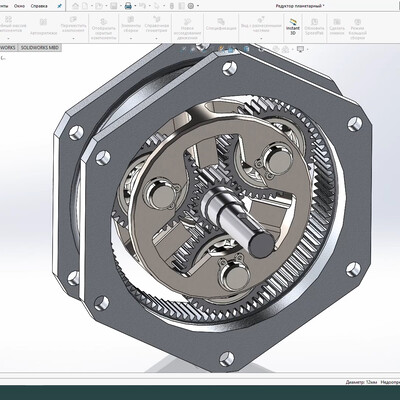Expand the Undo history dropdown
400x400 pixels.
[149, 6]
